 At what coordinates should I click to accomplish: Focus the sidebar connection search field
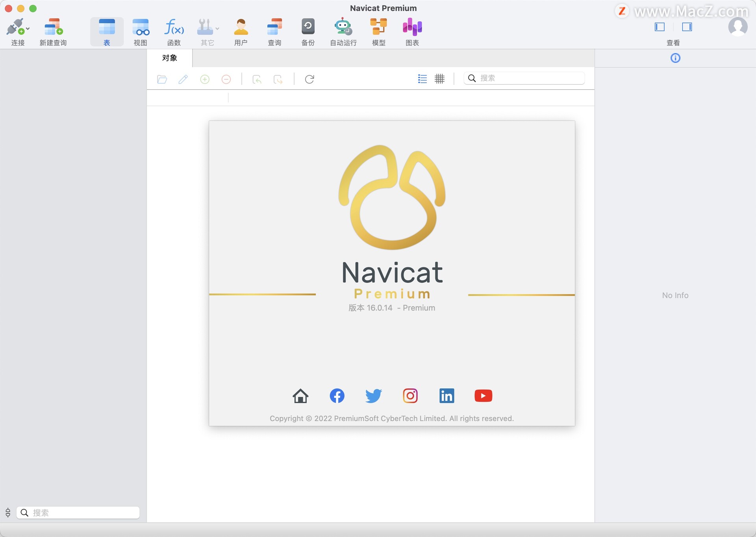coord(78,513)
